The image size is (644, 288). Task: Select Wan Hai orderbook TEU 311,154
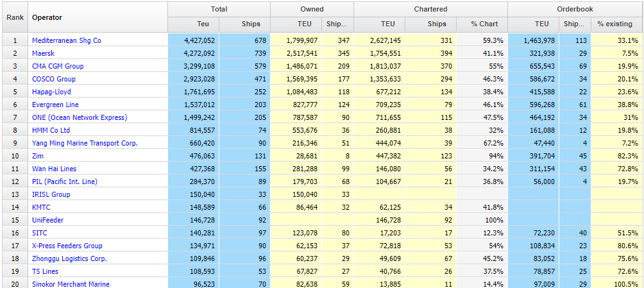534,169
